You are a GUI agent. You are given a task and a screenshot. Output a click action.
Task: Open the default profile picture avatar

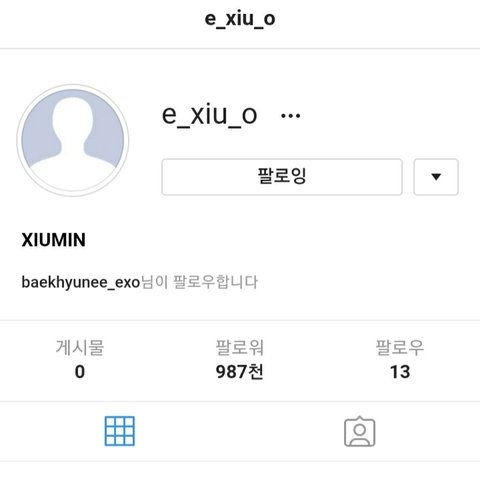point(73,140)
